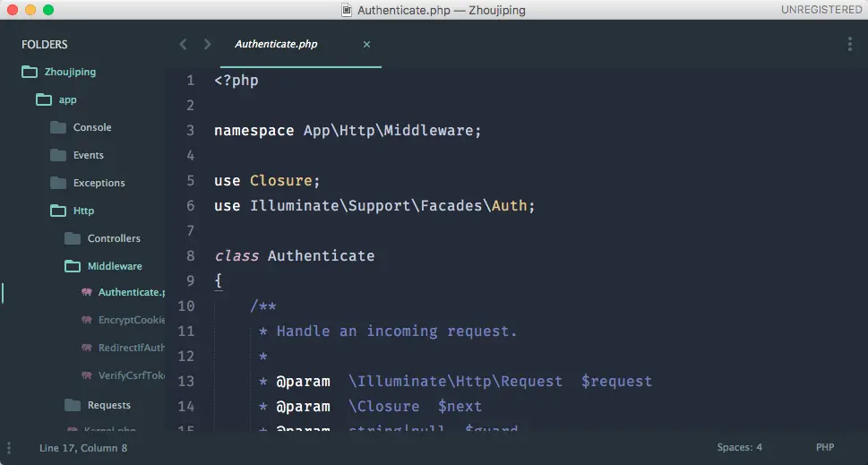The width and height of the screenshot is (868, 465).
Task: Expand the Controllers folder
Action: (x=114, y=238)
